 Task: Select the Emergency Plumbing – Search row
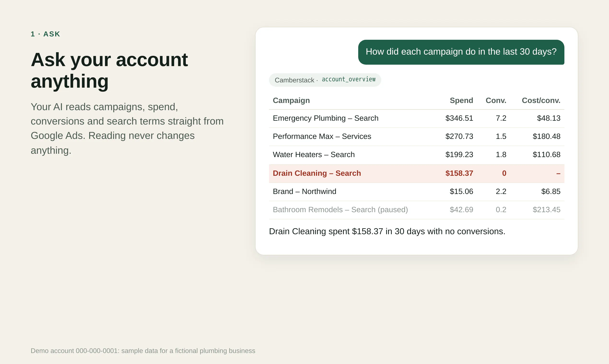click(x=416, y=119)
